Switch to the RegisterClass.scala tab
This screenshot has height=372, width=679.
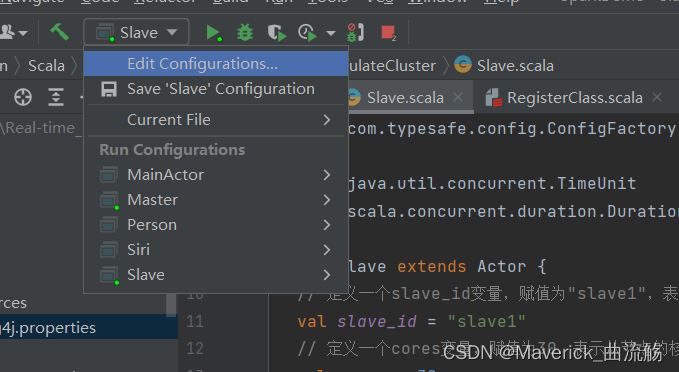coord(574,98)
